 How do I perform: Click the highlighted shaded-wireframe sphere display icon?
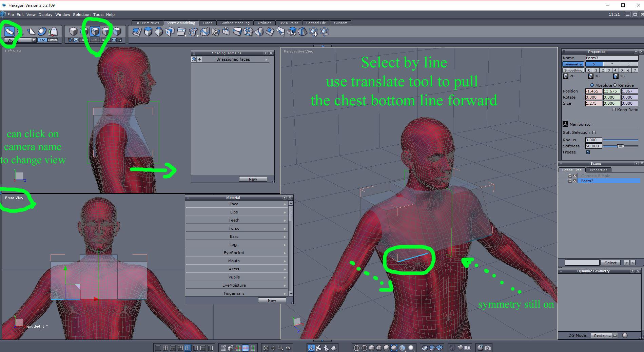click(394, 348)
